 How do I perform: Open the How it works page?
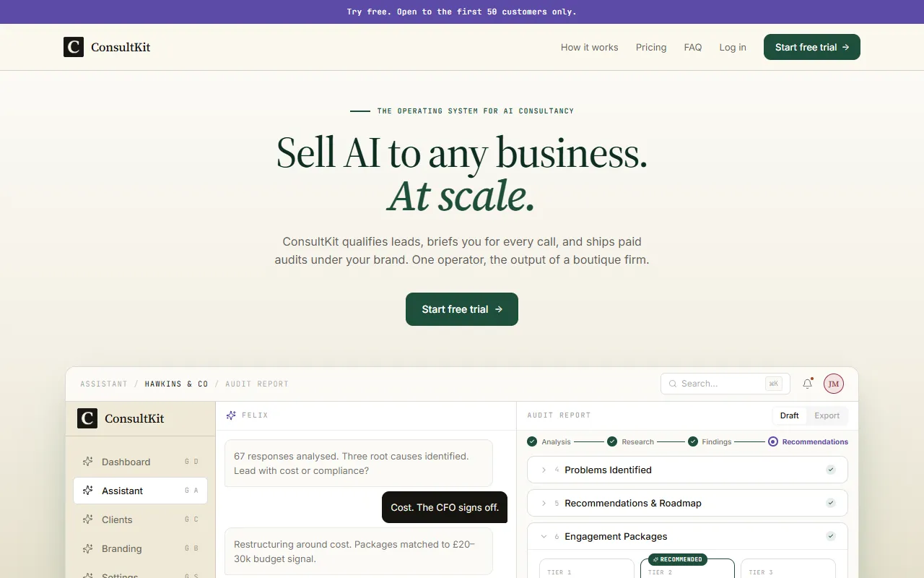589,47
